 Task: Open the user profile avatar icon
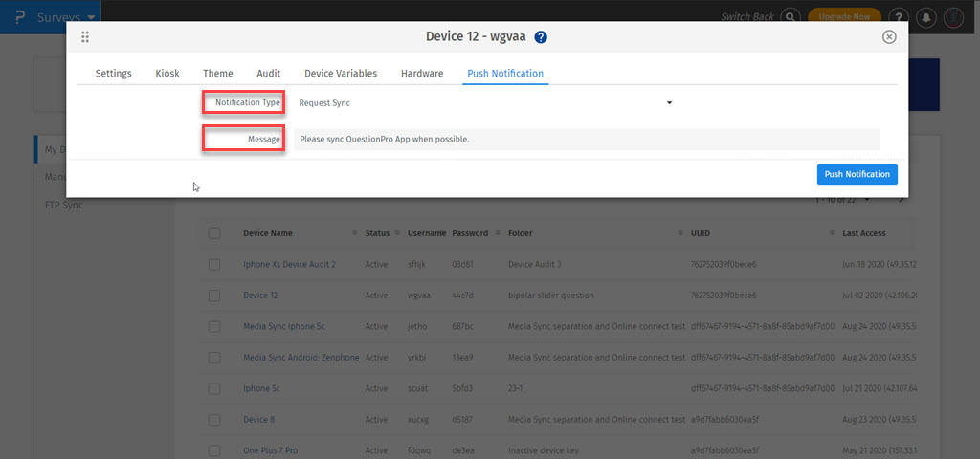953,16
